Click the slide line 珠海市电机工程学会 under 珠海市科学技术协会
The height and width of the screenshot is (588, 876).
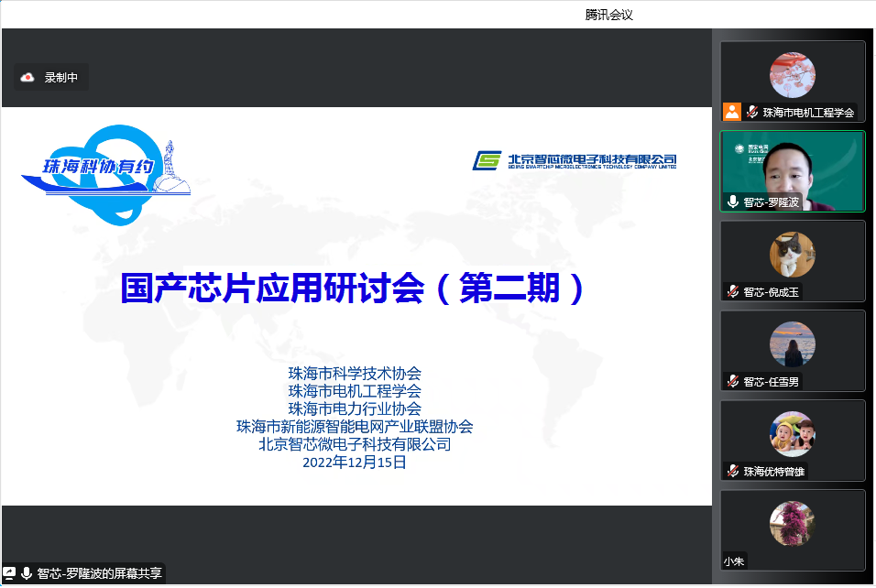(x=355, y=391)
